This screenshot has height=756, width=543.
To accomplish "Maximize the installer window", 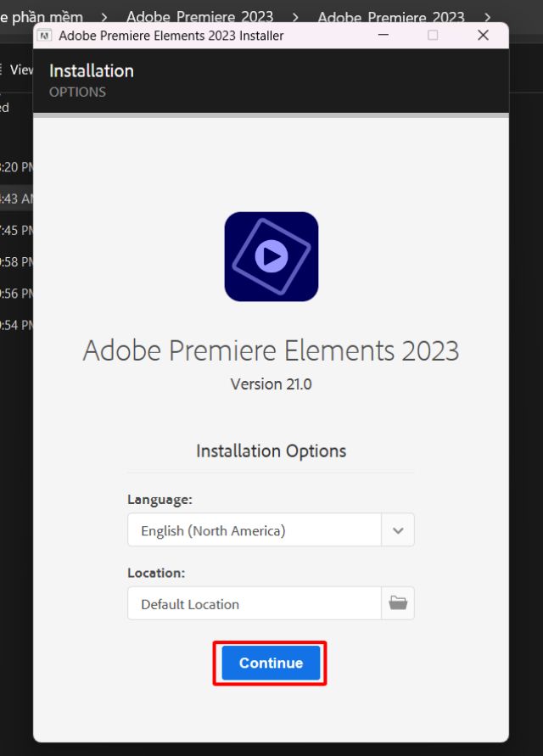I will 434,36.
